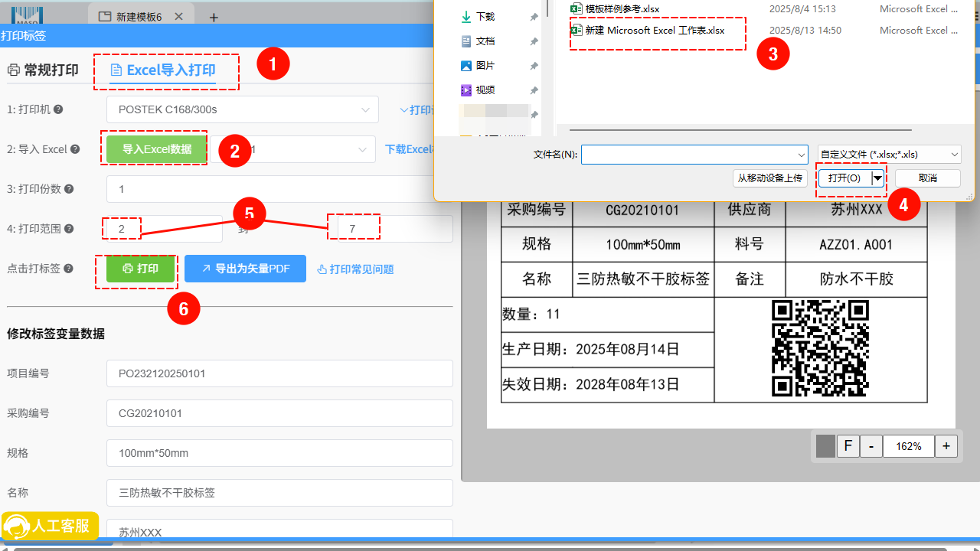This screenshot has height=551, width=980.
Task: Zoom in with the plus button
Action: (946, 446)
